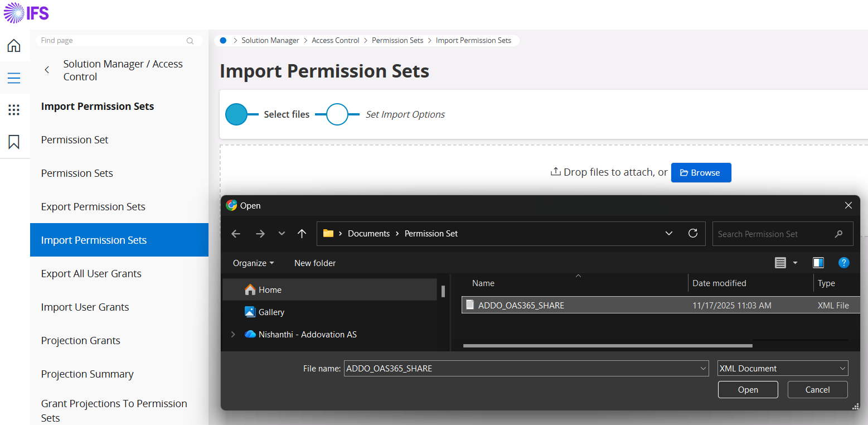Screen dimensions: 868x425
Task: Open Projection Grants in navigation menu
Action: 81,341
